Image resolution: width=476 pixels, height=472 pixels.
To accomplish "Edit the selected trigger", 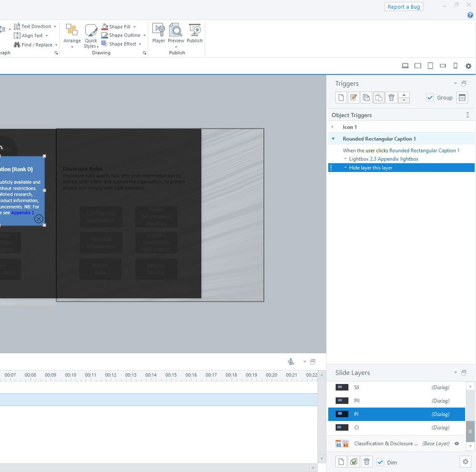I will [x=354, y=98].
